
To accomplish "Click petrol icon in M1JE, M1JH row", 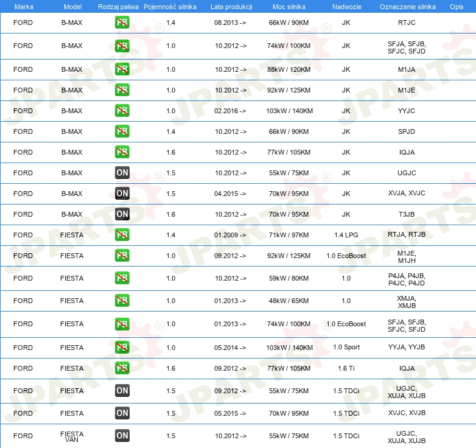I will 122,255.
